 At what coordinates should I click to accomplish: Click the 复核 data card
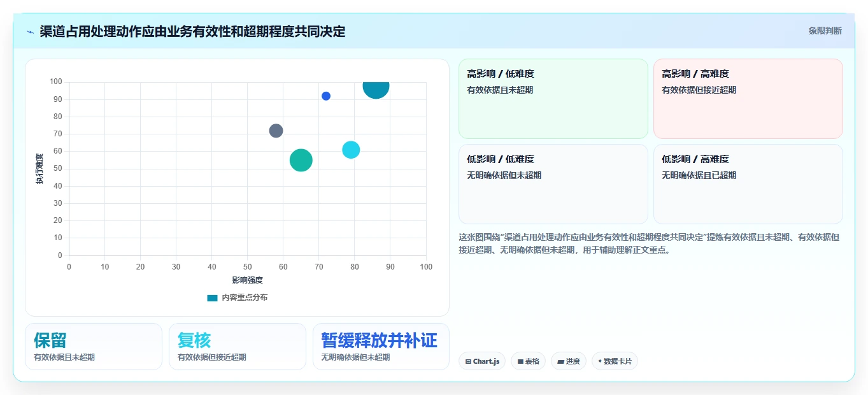(238, 347)
